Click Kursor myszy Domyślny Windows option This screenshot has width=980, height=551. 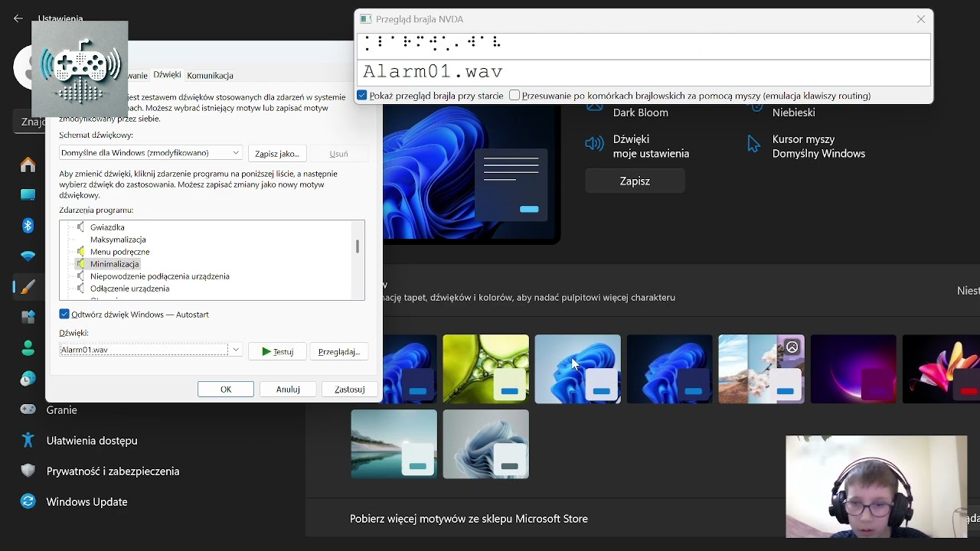pos(806,146)
